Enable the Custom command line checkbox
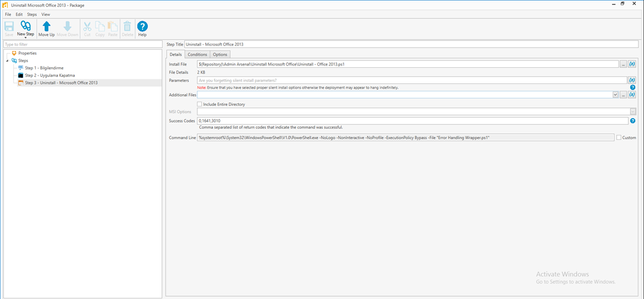 619,138
